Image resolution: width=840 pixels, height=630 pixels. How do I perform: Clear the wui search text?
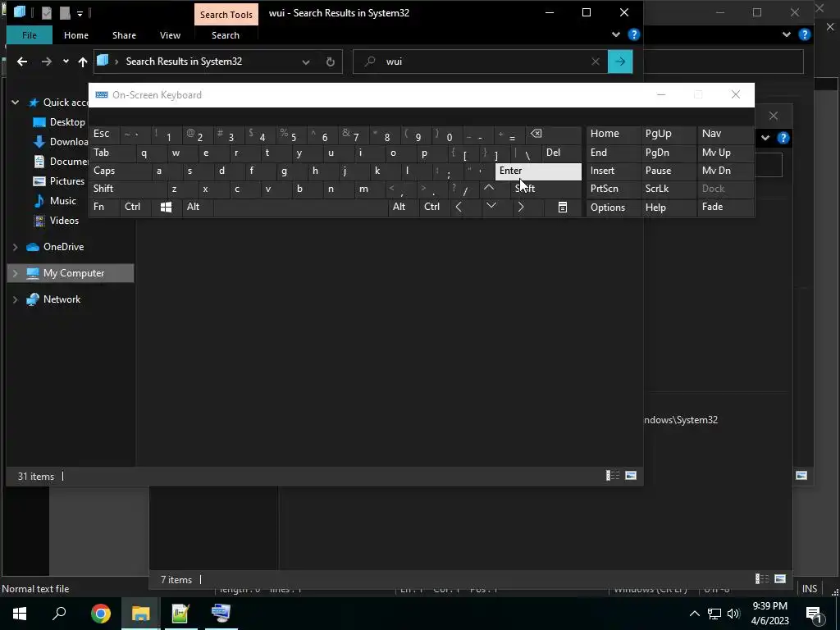(x=596, y=62)
